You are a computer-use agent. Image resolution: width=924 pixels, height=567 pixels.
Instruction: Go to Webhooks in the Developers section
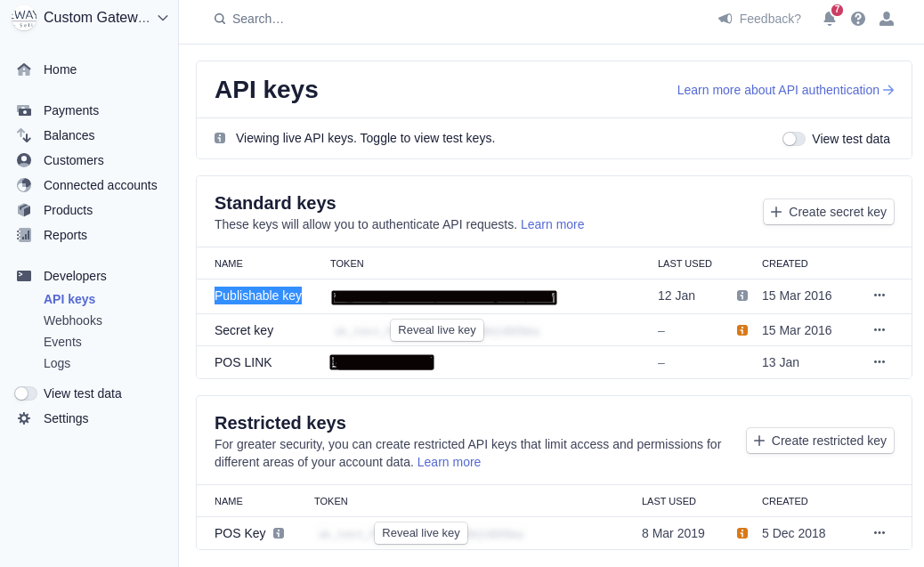pyautogui.click(x=72, y=320)
